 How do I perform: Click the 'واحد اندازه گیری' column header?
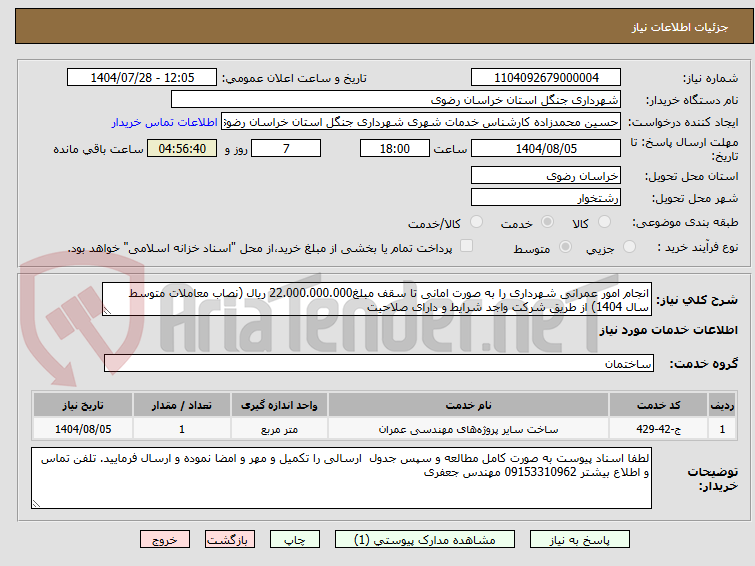coord(279,405)
